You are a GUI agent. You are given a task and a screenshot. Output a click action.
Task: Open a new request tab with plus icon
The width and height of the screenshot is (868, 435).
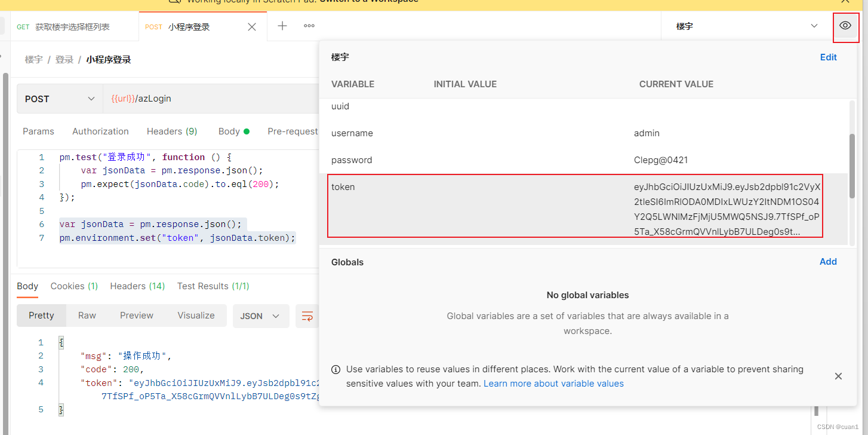282,26
